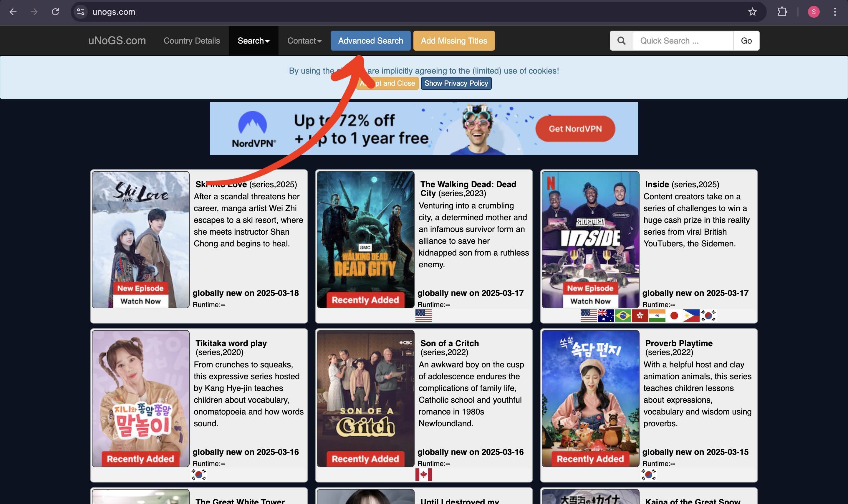Expand the Contact dropdown
848x504 pixels.
tap(304, 40)
